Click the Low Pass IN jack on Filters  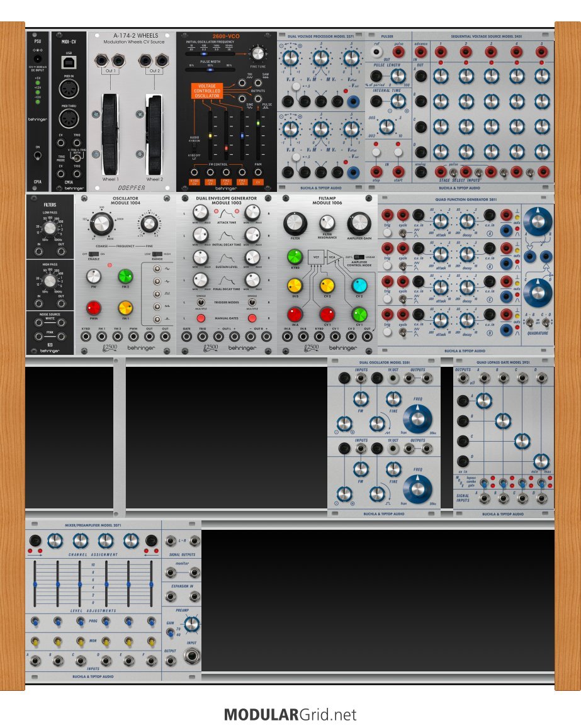(x=39, y=251)
